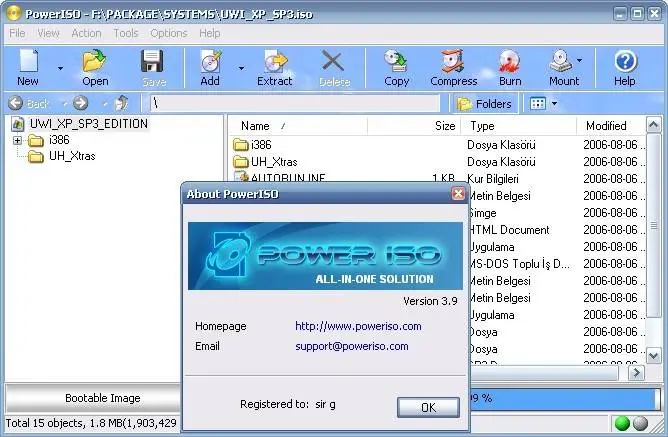Click the Total 15 objects status text
This screenshot has width=668, height=437.
point(91,423)
